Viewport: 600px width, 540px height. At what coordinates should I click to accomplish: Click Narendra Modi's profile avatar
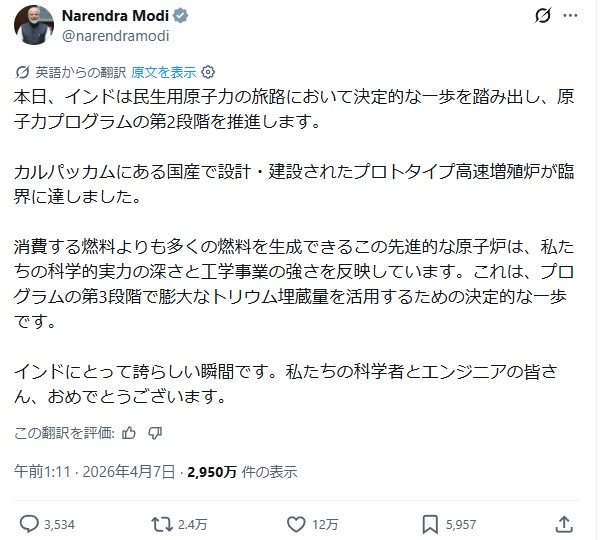(34, 26)
